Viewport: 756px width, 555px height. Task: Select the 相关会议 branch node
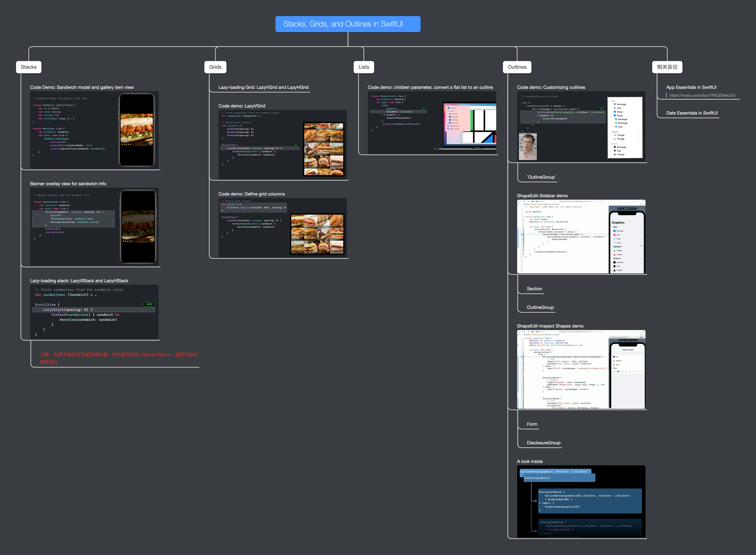click(x=667, y=67)
